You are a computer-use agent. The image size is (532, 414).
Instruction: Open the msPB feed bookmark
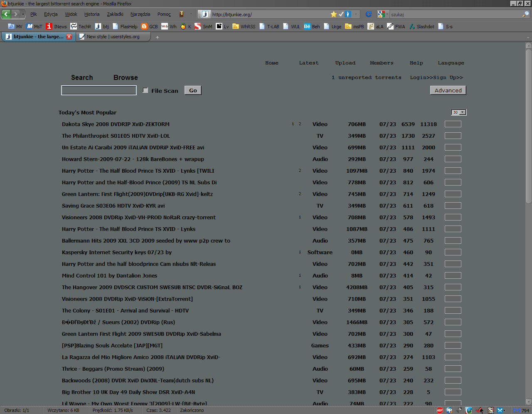[355, 26]
